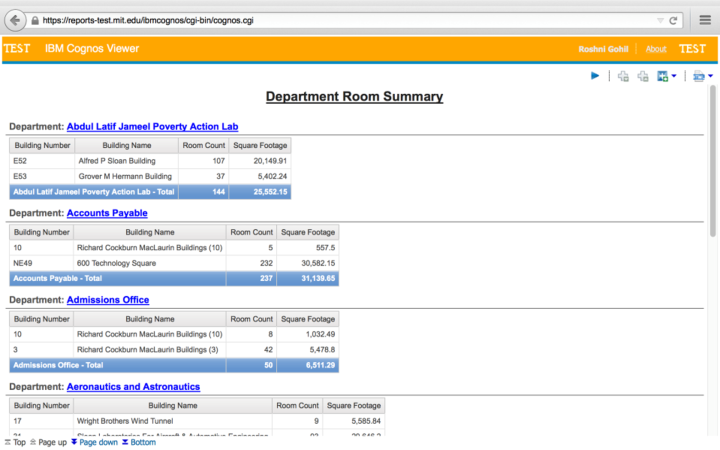This screenshot has width=720, height=450.
Task: Reload the page with the refresh icon
Action: tap(674, 20)
